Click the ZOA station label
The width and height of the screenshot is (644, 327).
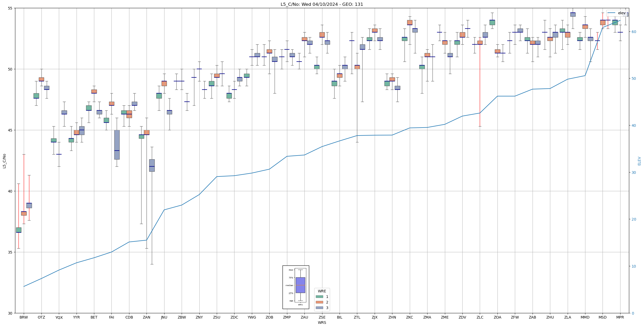coord(497,317)
